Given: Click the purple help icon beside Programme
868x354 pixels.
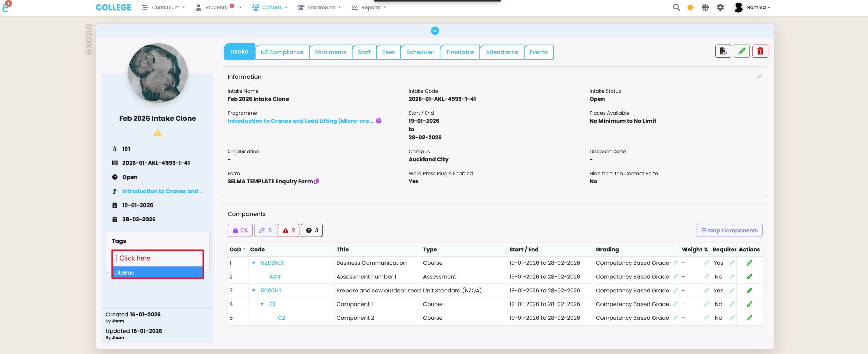Looking at the screenshot, I should pyautogui.click(x=379, y=121).
